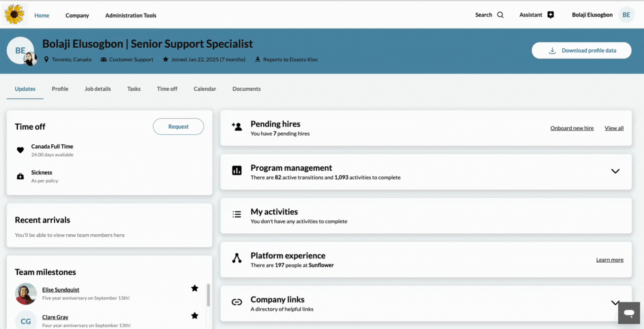Expand the Company links section
Screen dimensions: 644x329
click(614, 302)
